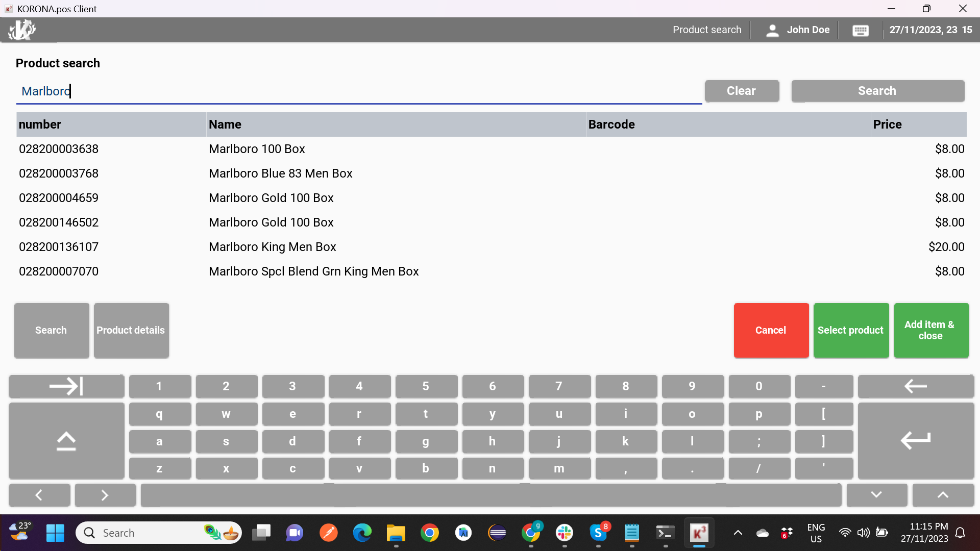
Task: Tap the letter g key
Action: click(426, 441)
